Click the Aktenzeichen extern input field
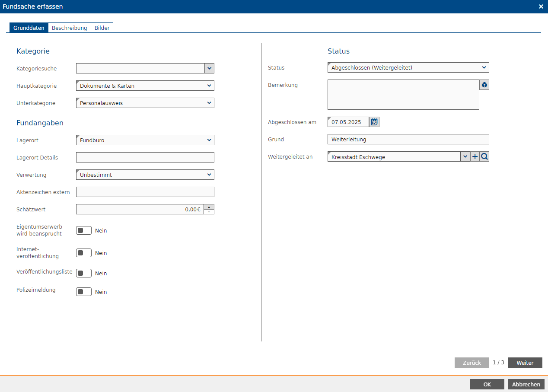Image resolution: width=548 pixels, height=392 pixels. [x=145, y=192]
